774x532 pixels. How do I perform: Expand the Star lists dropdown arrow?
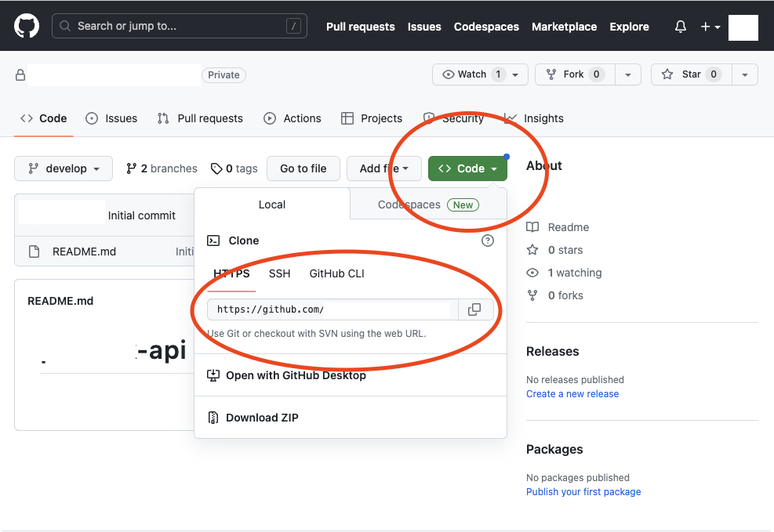coord(745,74)
